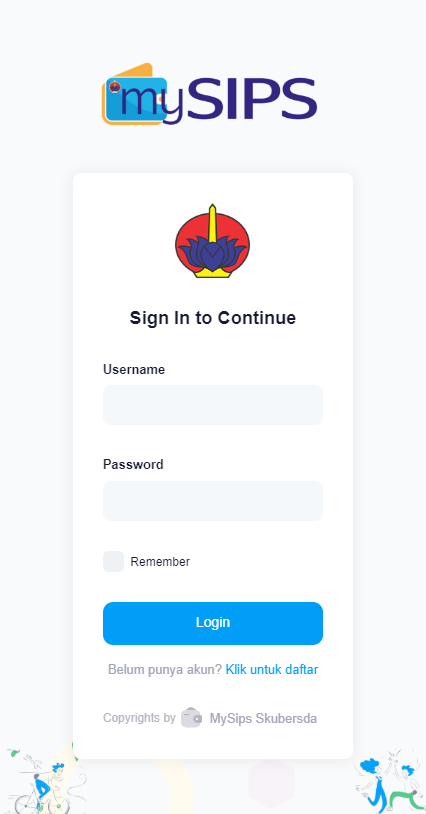426x814 pixels.
Task: Tick the Remember checkbox
Action: pyautogui.click(x=113, y=561)
